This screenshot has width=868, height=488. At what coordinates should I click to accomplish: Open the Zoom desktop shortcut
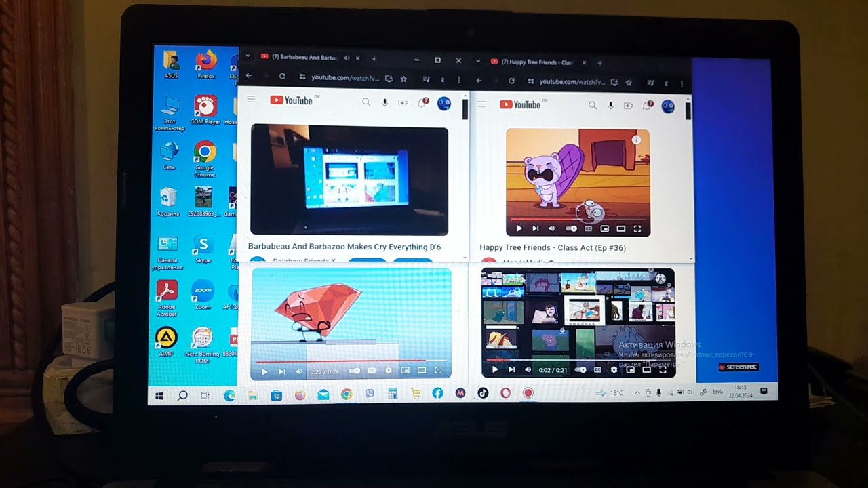pyautogui.click(x=203, y=295)
